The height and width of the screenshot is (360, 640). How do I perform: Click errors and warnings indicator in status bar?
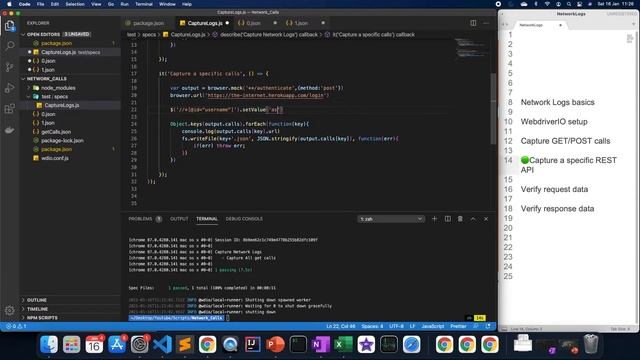[16, 326]
